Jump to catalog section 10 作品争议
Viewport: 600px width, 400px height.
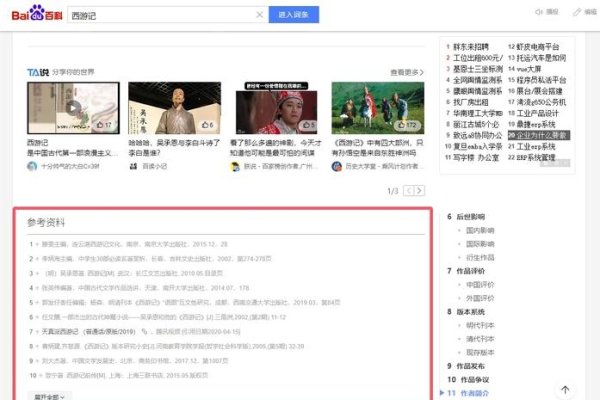pyautogui.click(x=468, y=380)
